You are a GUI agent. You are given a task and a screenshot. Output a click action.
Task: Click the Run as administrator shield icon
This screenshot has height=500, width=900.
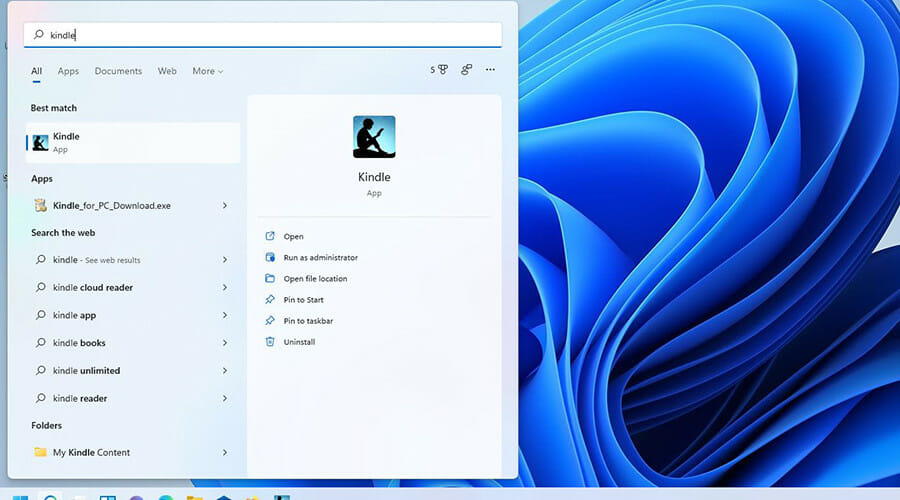click(x=270, y=257)
